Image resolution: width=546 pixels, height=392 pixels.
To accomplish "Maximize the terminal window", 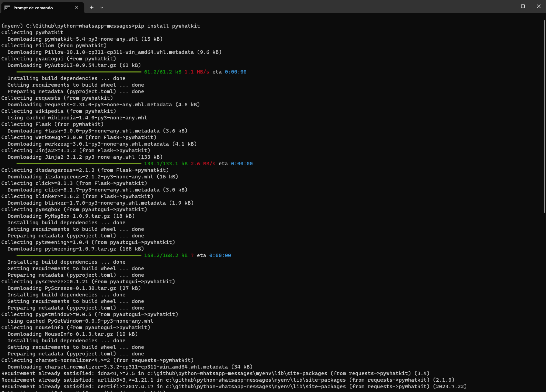I will click(523, 6).
